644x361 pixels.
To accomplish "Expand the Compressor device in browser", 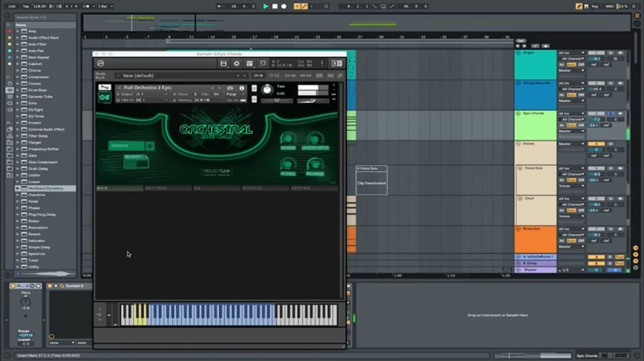I will [17, 77].
